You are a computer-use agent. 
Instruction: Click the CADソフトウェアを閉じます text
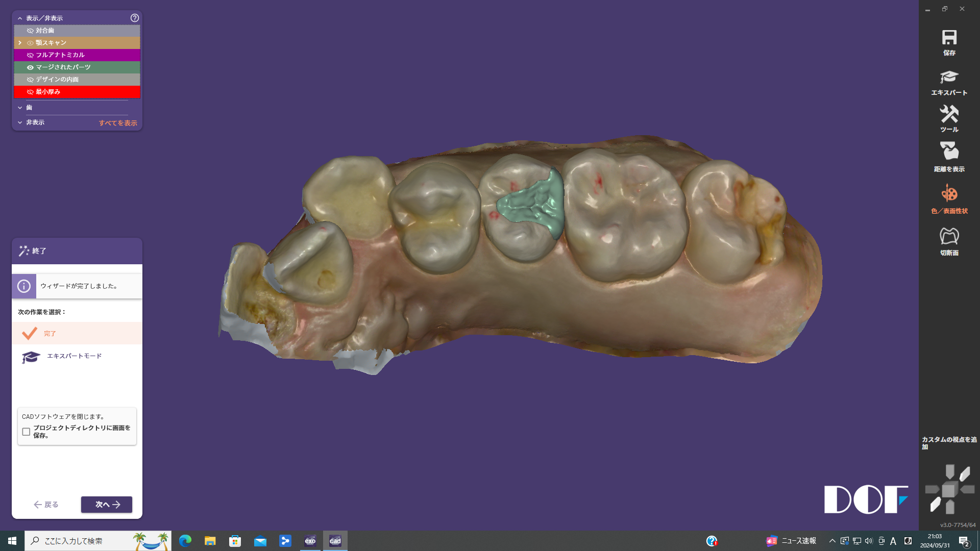pos(64,417)
